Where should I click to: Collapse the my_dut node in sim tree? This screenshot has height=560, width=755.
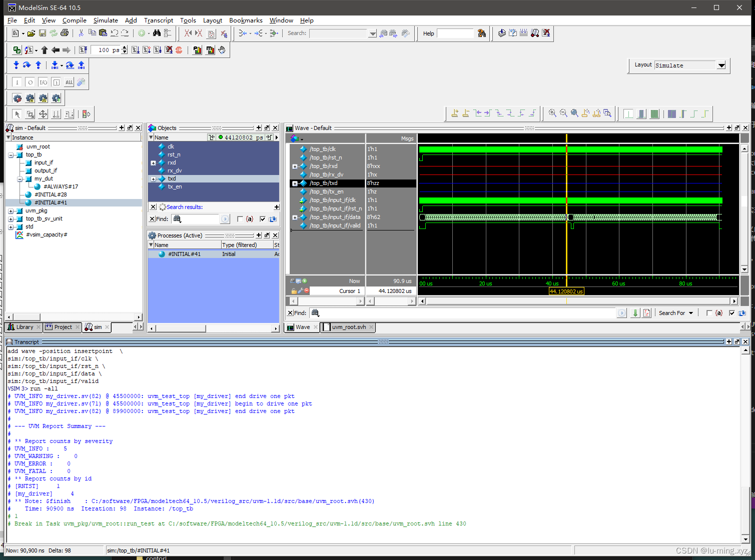(x=19, y=179)
